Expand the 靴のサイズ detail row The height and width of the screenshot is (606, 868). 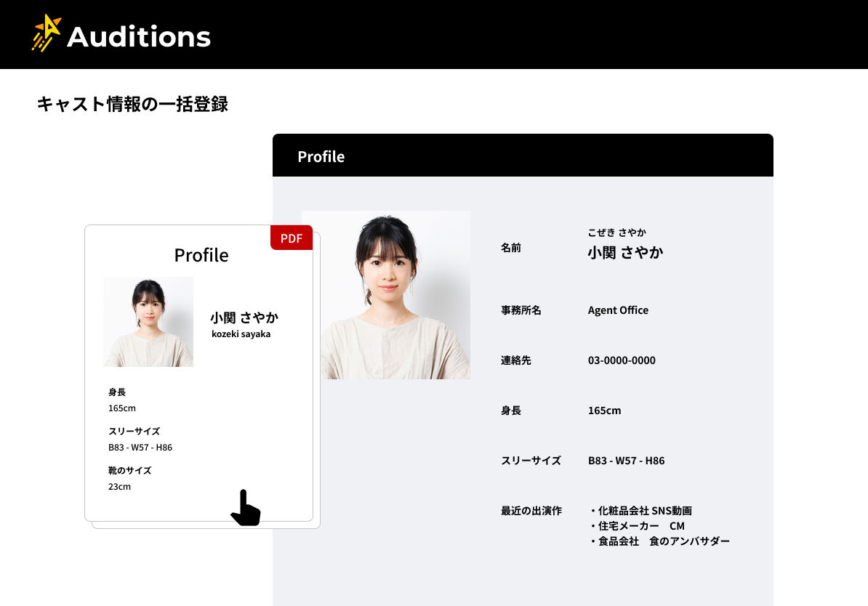point(129,470)
